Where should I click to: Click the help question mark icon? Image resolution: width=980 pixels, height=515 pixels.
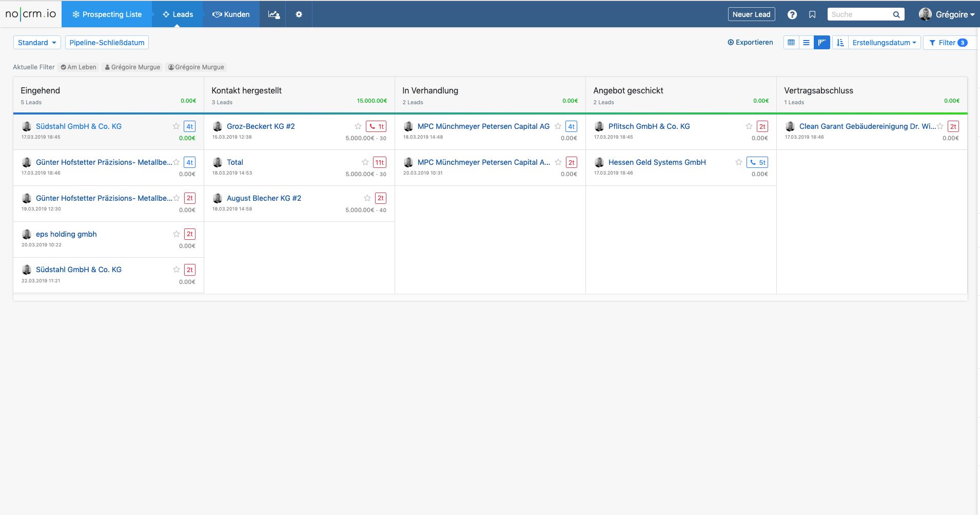(792, 14)
